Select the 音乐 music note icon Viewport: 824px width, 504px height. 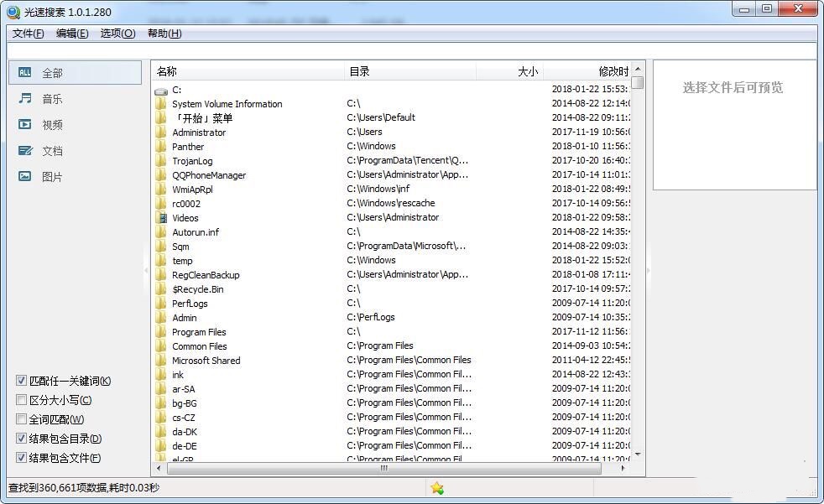pyautogui.click(x=24, y=98)
